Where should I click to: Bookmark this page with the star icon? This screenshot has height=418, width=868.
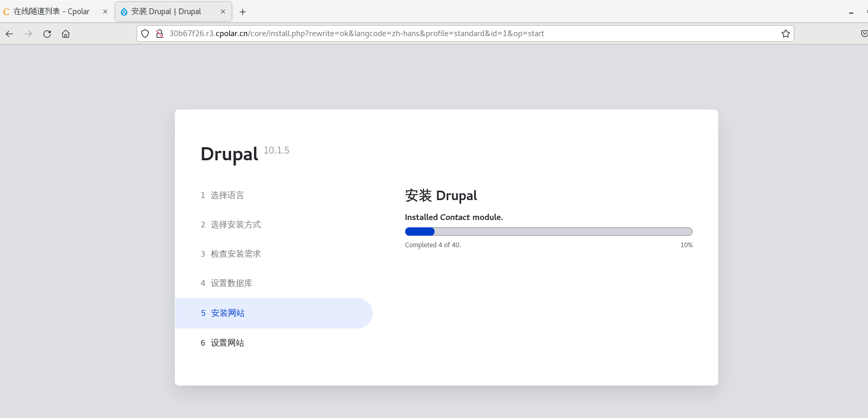click(x=785, y=34)
